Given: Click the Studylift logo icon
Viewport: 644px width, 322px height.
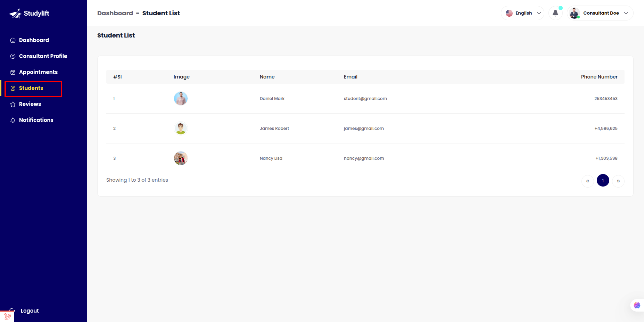Looking at the screenshot, I should (15, 14).
